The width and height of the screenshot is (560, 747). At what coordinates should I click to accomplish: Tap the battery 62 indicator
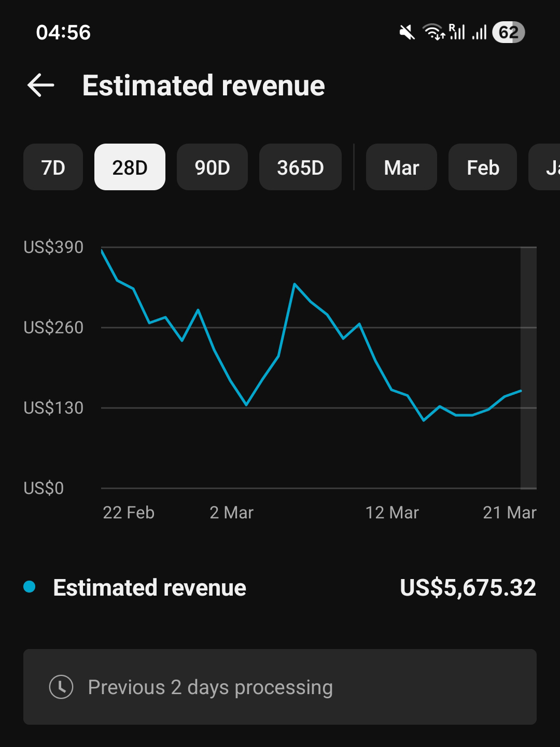click(508, 33)
